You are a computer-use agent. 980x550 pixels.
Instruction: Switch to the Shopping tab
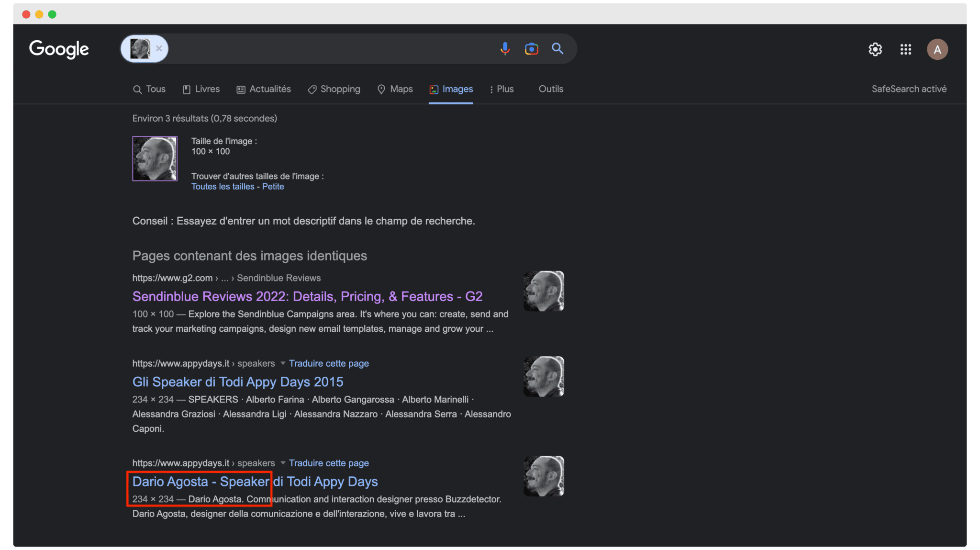tap(334, 89)
